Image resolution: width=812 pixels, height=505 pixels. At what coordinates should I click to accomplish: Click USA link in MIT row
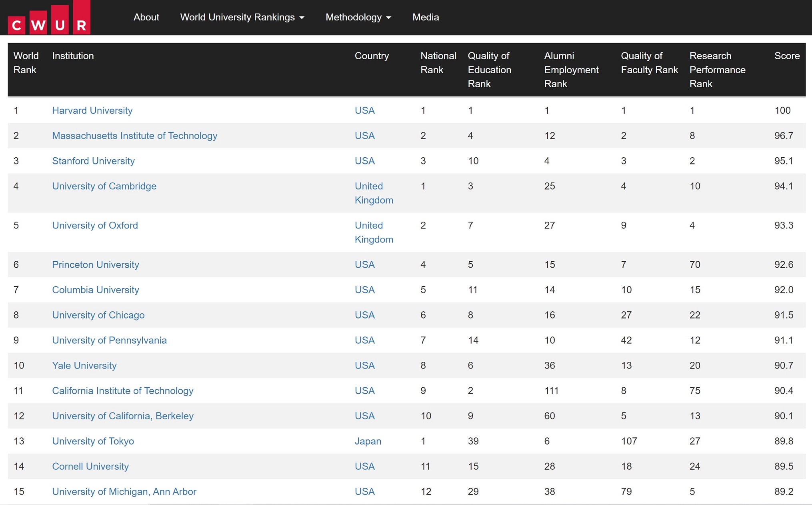pyautogui.click(x=365, y=136)
